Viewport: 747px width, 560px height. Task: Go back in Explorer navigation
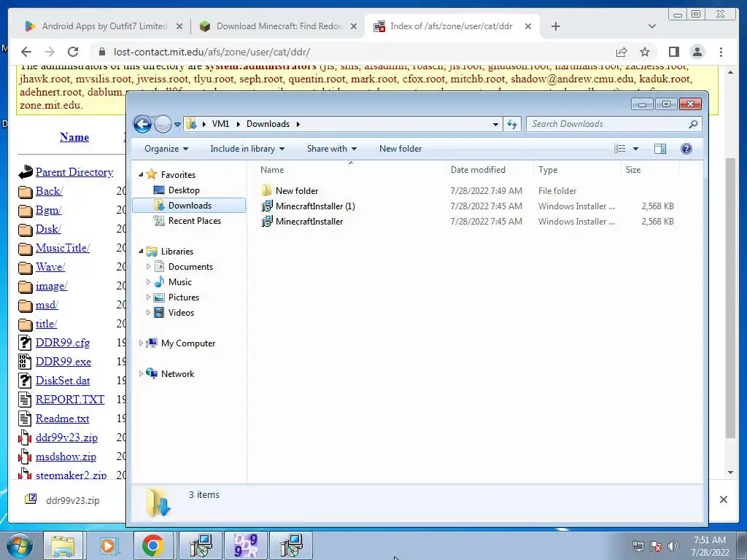(x=142, y=124)
